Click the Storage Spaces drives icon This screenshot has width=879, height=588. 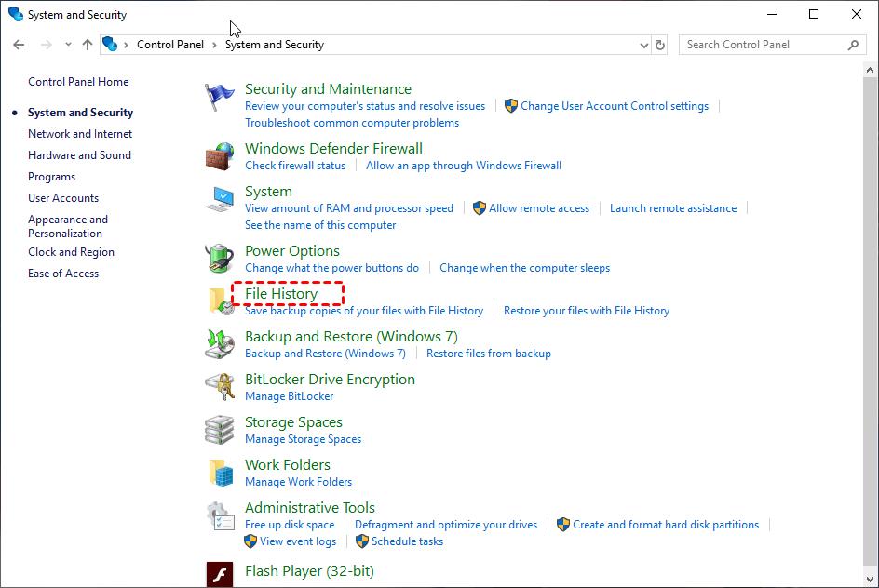point(220,430)
